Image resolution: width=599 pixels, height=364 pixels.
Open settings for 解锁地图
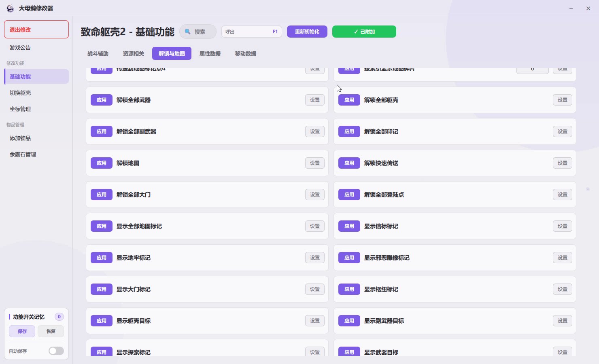pyautogui.click(x=315, y=163)
